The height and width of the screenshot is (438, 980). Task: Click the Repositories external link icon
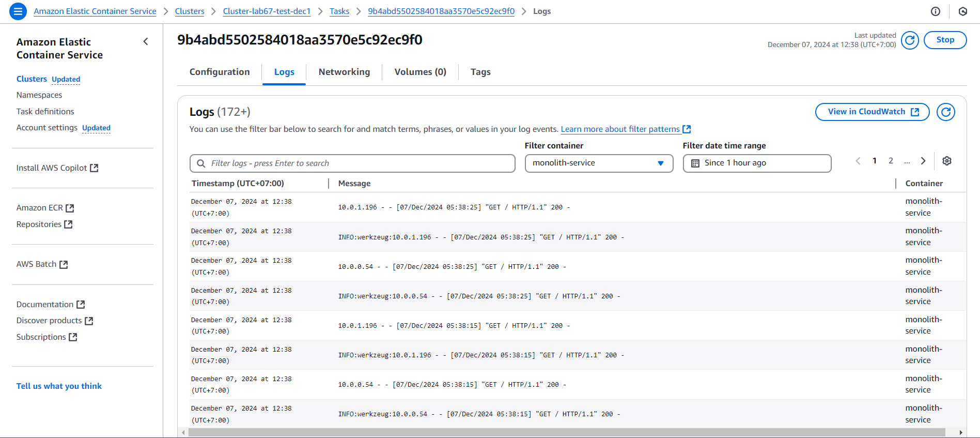68,224
